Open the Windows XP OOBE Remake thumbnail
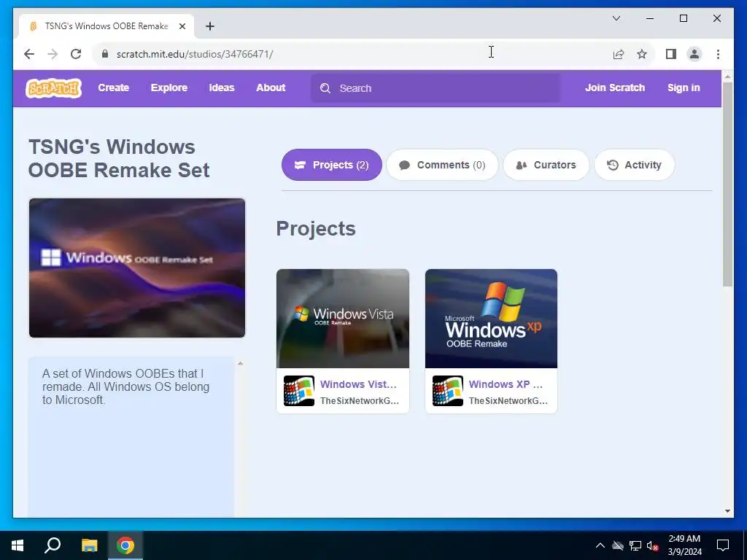Viewport: 747px width, 560px height. [491, 319]
